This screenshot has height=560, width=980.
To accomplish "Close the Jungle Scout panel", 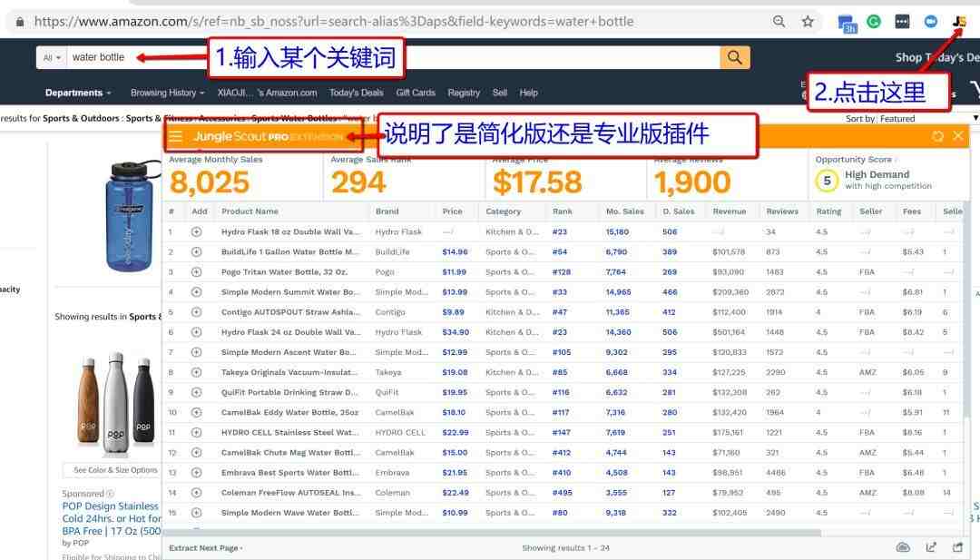I will (x=958, y=135).
